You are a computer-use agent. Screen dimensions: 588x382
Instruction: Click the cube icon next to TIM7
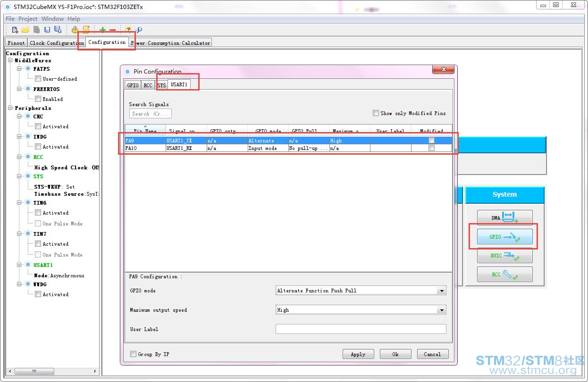28,233
